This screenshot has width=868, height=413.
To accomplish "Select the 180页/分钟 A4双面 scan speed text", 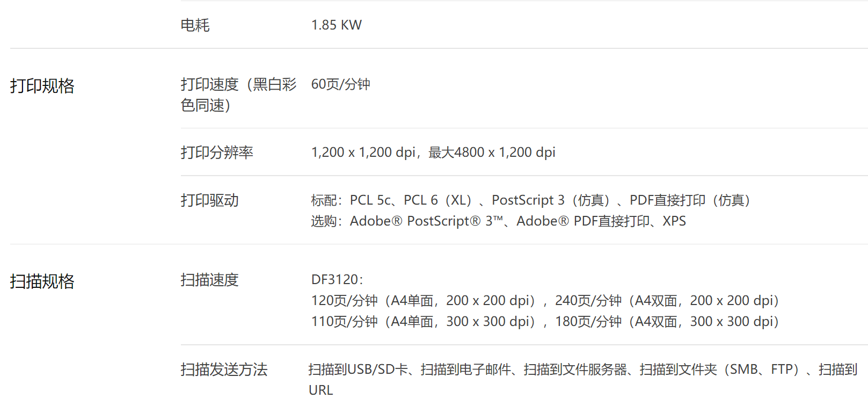I will [x=666, y=322].
